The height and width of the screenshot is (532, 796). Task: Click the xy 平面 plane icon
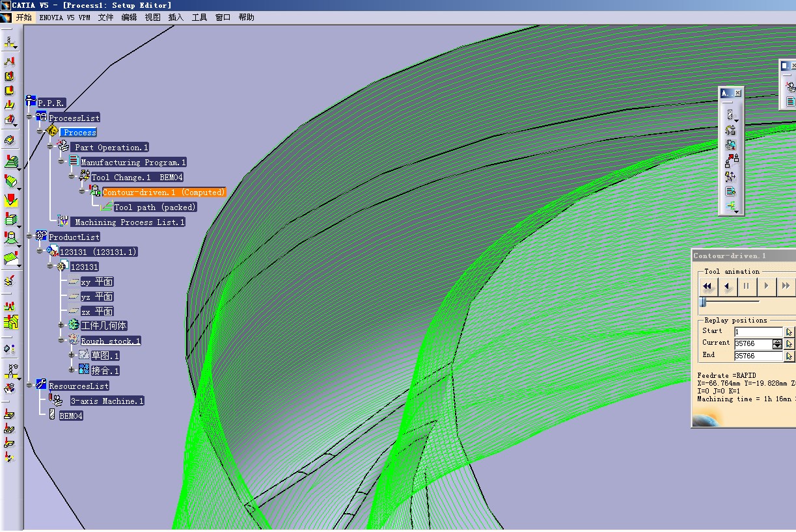[74, 281]
